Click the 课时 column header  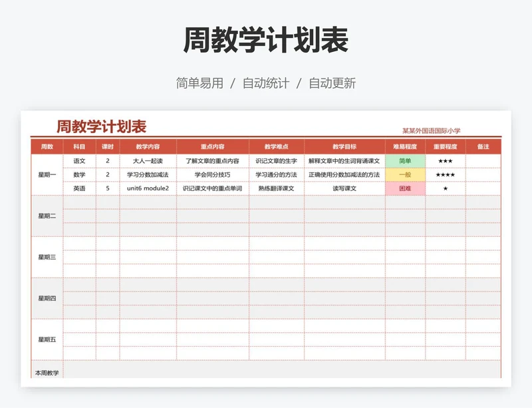(x=108, y=146)
